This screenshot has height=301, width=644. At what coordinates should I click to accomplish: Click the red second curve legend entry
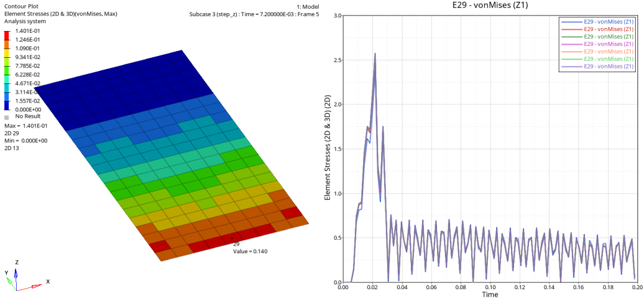tap(596, 29)
